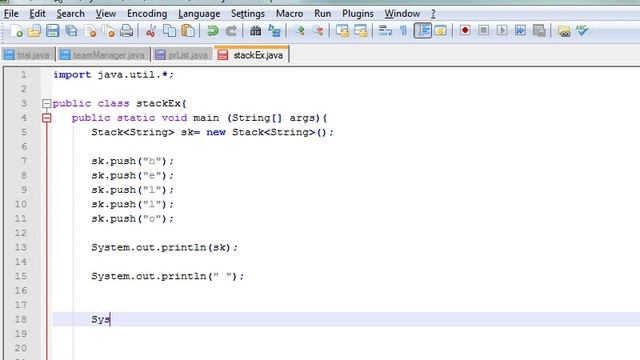
Task: Undo the last edit with the green arrow
Action: coord(212,31)
